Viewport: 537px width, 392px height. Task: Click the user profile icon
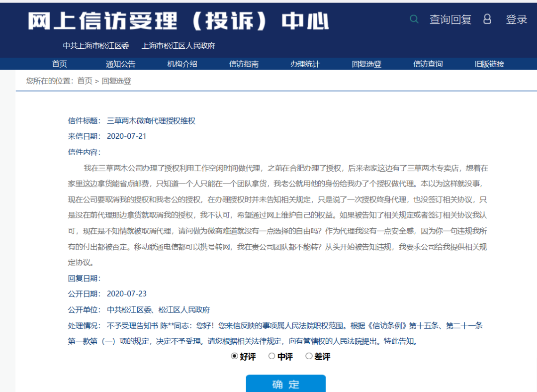pyautogui.click(x=487, y=19)
